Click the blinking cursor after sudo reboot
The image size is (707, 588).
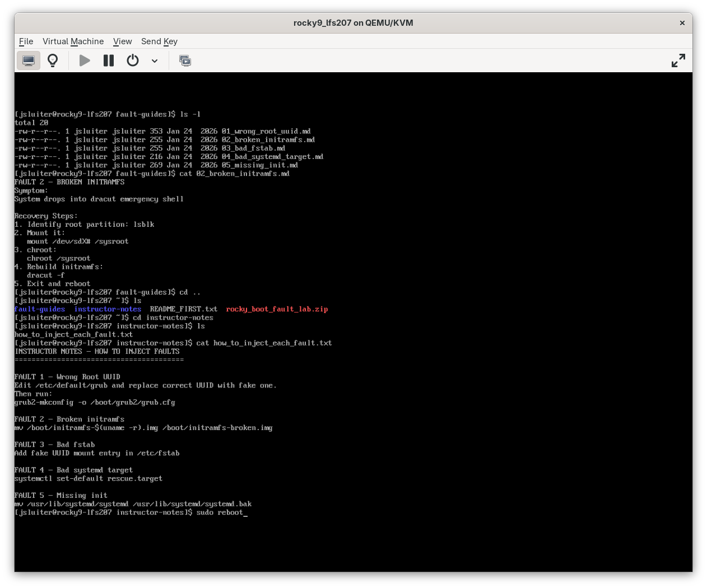(x=245, y=512)
